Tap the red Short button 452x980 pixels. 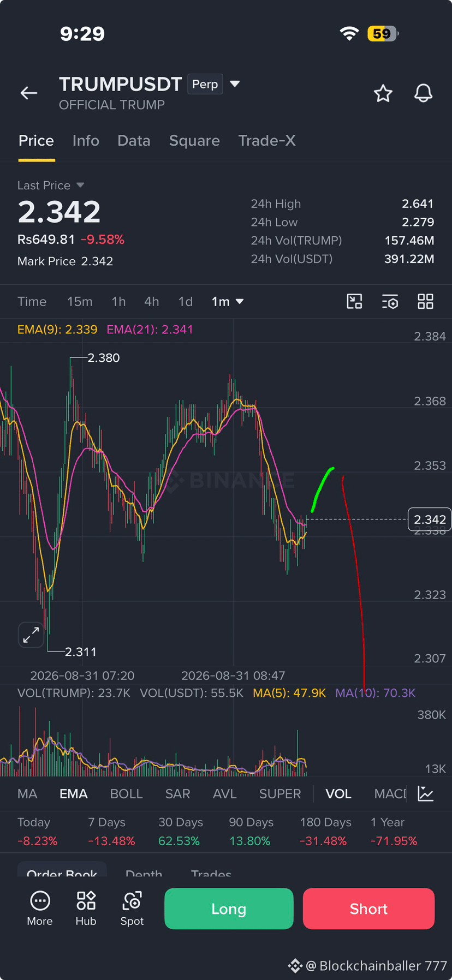click(x=368, y=909)
